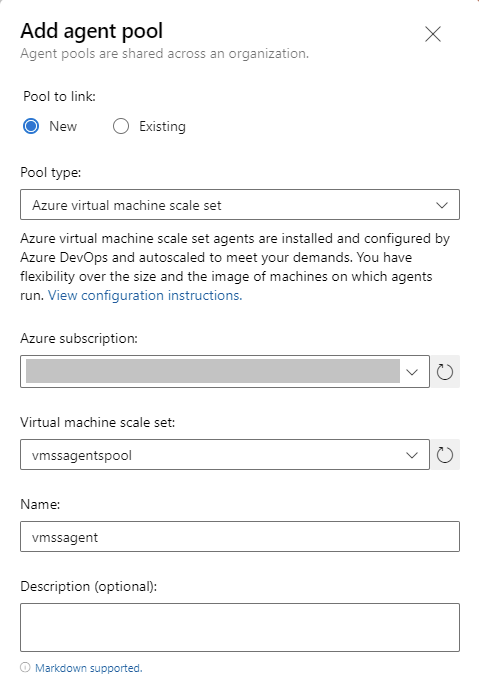Choose the Existing option by its text label
This screenshot has height=691, width=479.
coord(162,126)
